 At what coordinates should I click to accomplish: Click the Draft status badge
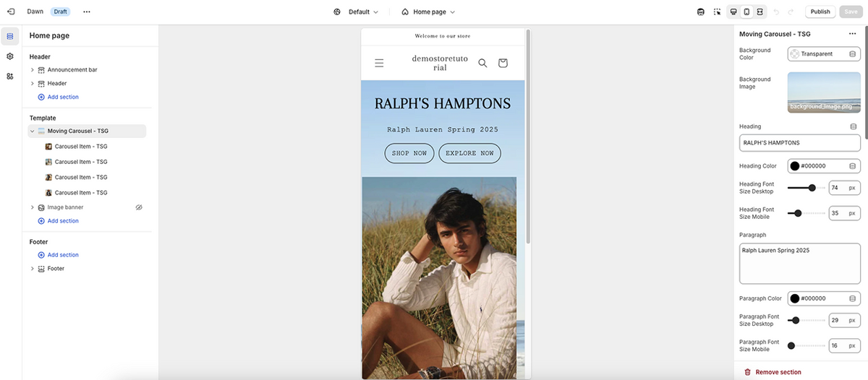pyautogui.click(x=60, y=12)
